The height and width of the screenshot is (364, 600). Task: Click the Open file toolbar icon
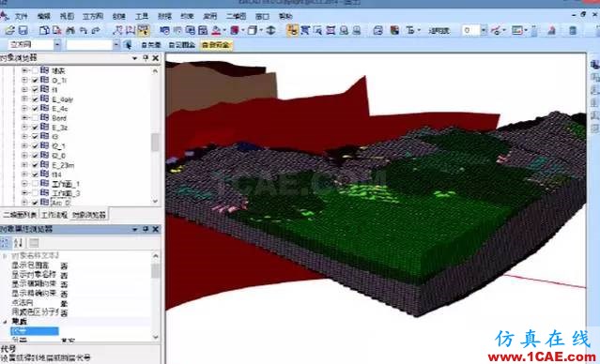click(9, 30)
